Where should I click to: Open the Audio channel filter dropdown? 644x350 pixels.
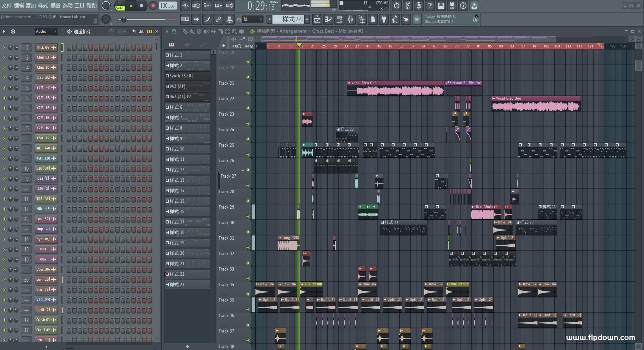point(46,31)
